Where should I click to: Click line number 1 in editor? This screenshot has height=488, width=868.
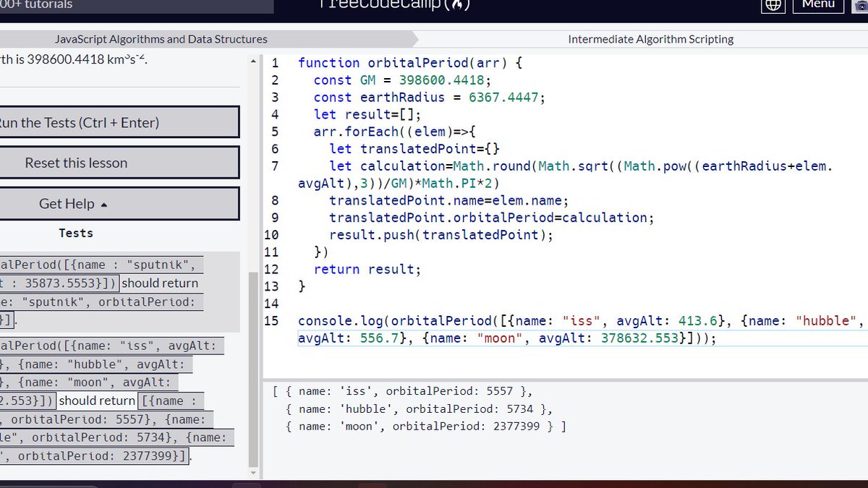click(275, 63)
